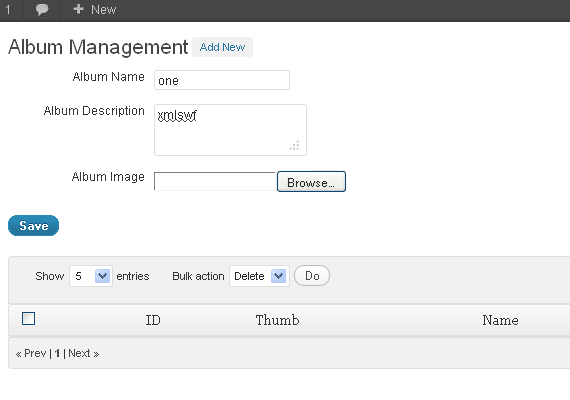
Task: Open the Bulk action Delete dropdown
Action: pyautogui.click(x=259, y=276)
